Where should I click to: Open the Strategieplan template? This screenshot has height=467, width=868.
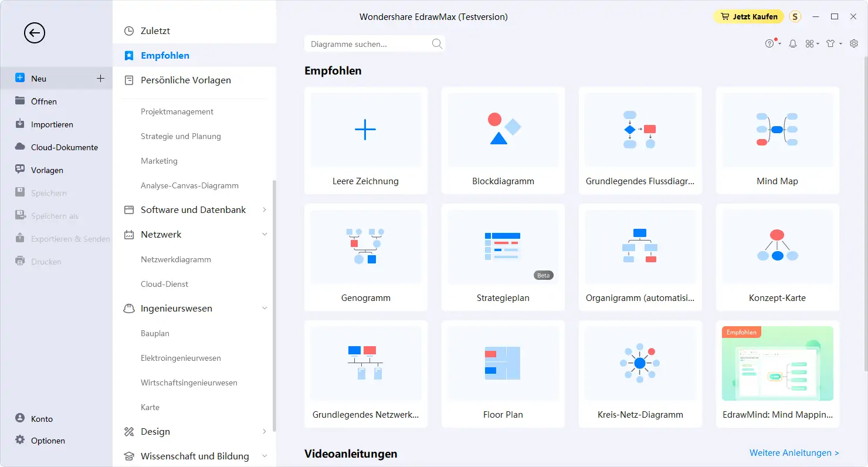click(x=503, y=258)
